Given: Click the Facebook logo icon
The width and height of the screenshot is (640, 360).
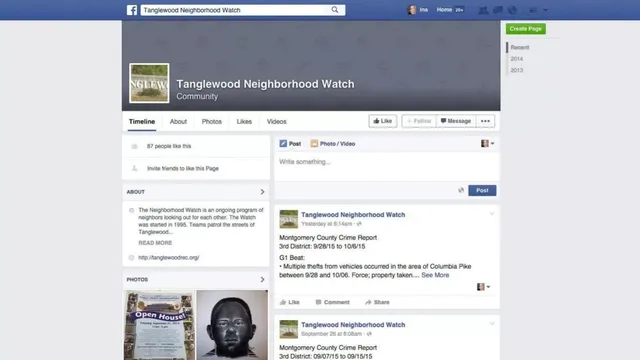Looking at the screenshot, I should (x=132, y=10).
